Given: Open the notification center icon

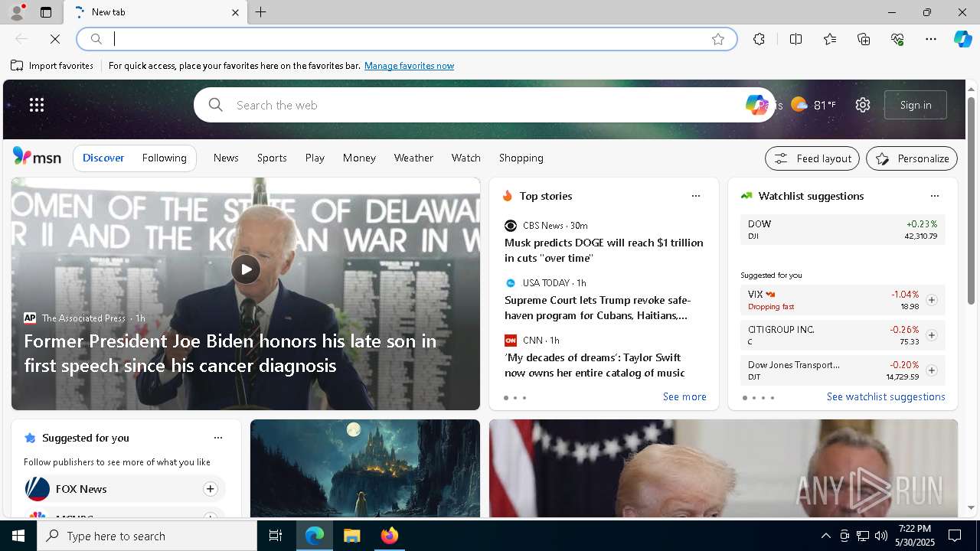Looking at the screenshot, I should click(955, 536).
